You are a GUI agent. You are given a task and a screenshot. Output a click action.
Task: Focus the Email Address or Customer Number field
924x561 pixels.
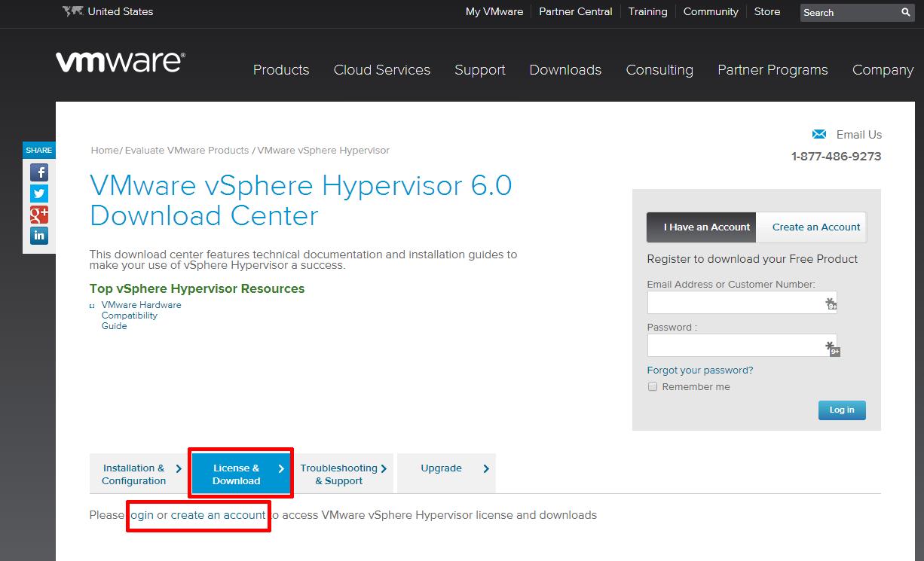(x=742, y=303)
